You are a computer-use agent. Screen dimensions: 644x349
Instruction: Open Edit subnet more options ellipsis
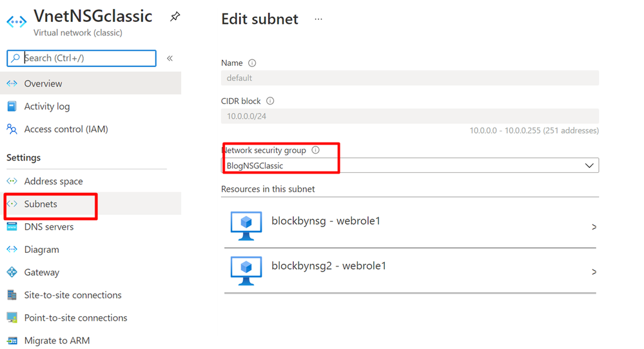[x=318, y=19]
